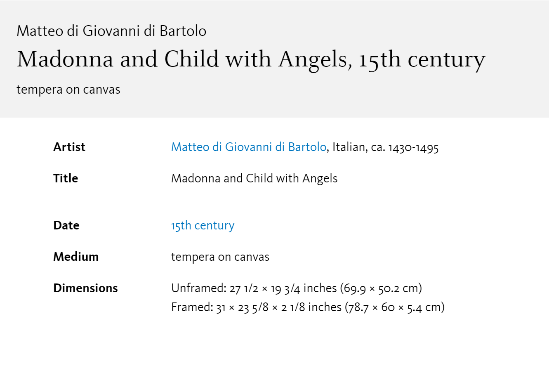Image resolution: width=549 pixels, height=392 pixels.
Task: Click the bold Dimensions field label
Action: [85, 288]
